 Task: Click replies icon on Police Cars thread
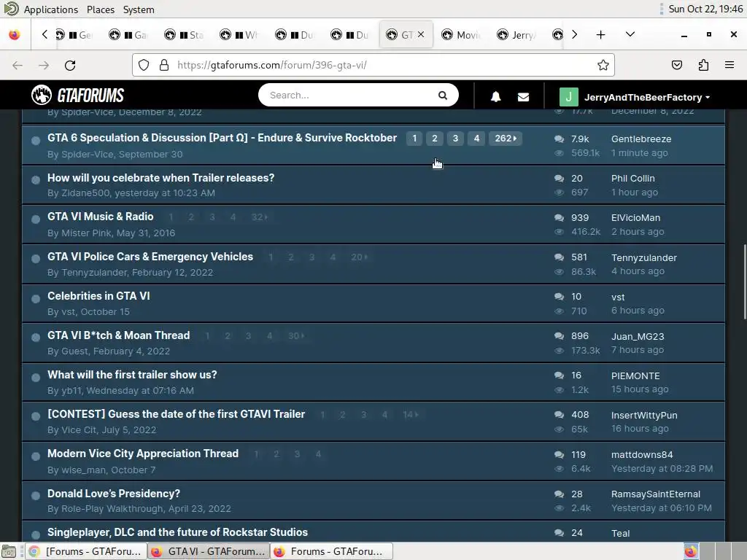559,257
